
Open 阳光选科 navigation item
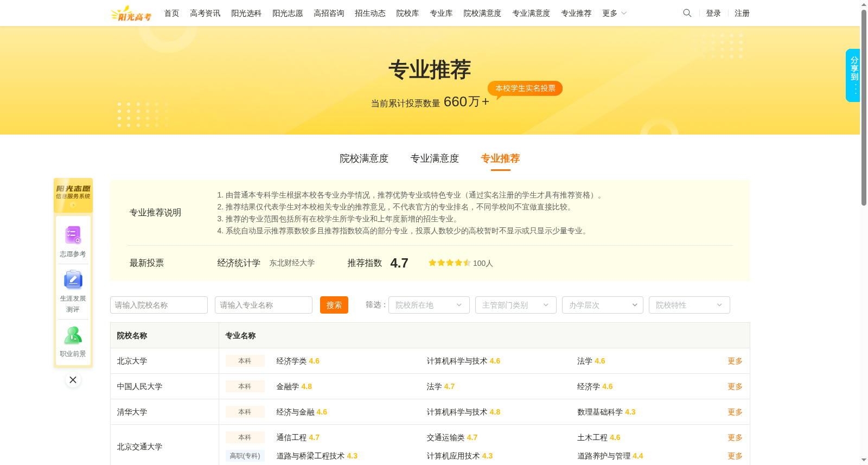coord(246,13)
